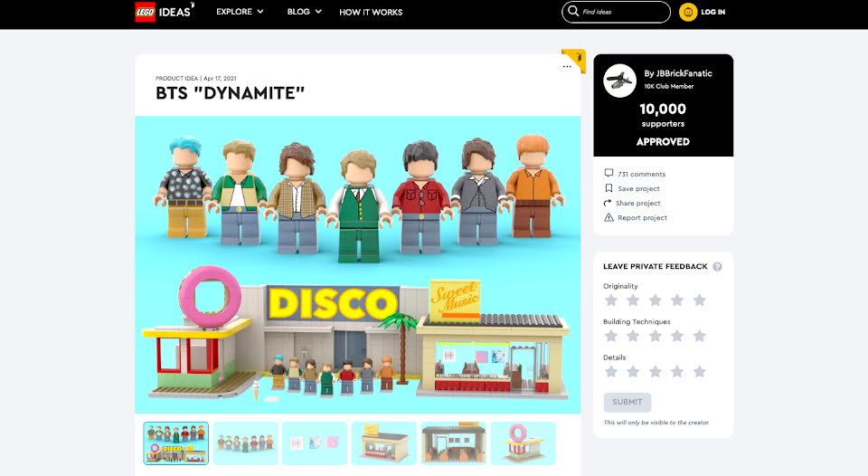Click the Save project link
Viewport: 868px width, 476px height.
pyautogui.click(x=639, y=188)
